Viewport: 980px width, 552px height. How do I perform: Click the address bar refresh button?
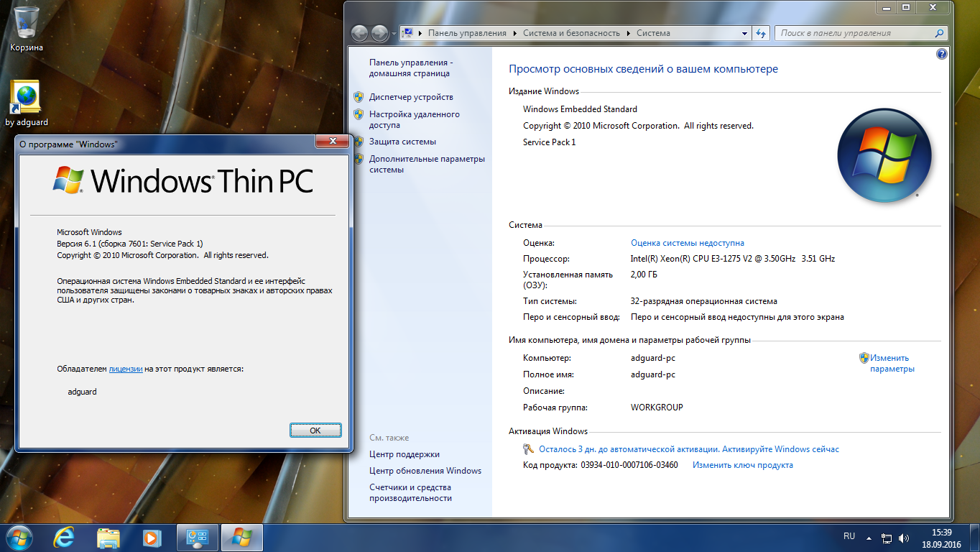click(x=762, y=33)
